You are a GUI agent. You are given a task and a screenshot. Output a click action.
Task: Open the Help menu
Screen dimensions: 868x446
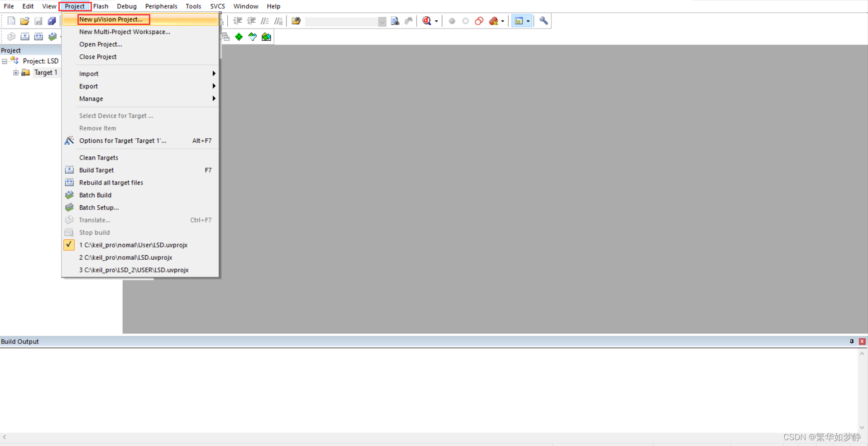[x=273, y=6]
